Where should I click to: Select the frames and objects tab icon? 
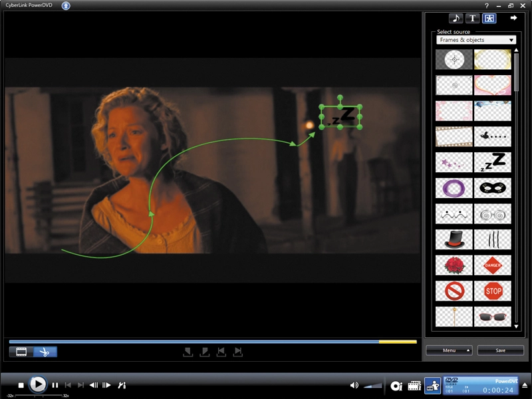click(x=489, y=19)
